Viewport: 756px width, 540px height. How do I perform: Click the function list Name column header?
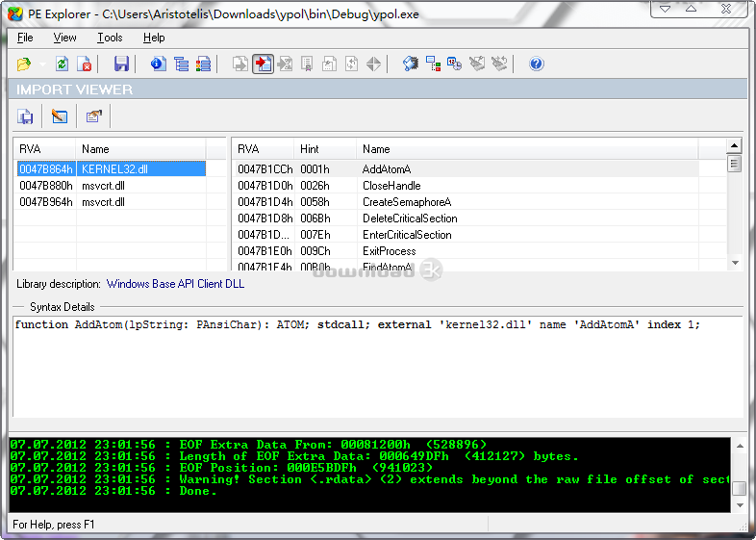(527, 149)
